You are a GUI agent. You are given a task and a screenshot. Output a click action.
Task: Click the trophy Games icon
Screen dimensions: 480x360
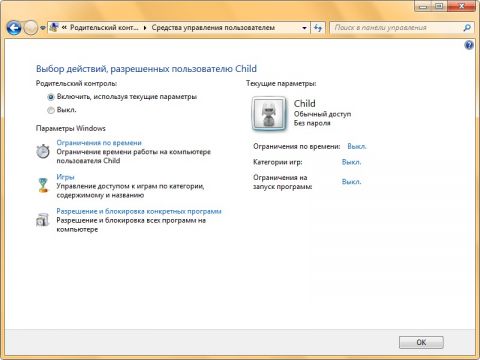click(43, 185)
